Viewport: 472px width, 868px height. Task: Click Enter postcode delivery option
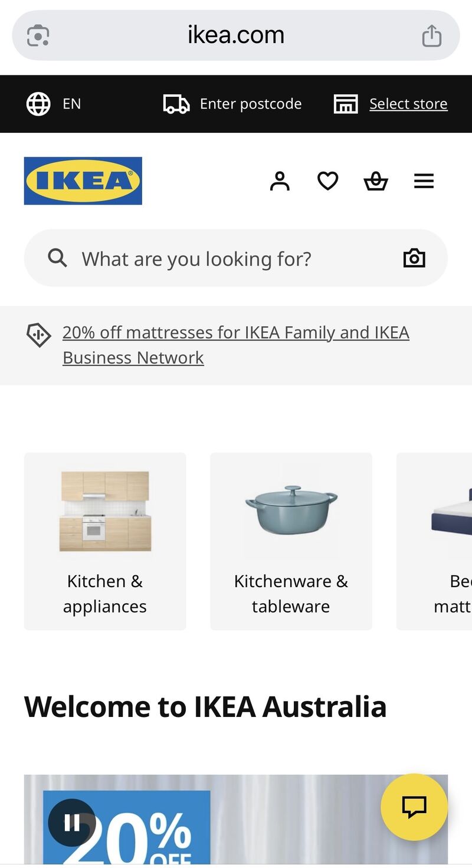tap(232, 104)
